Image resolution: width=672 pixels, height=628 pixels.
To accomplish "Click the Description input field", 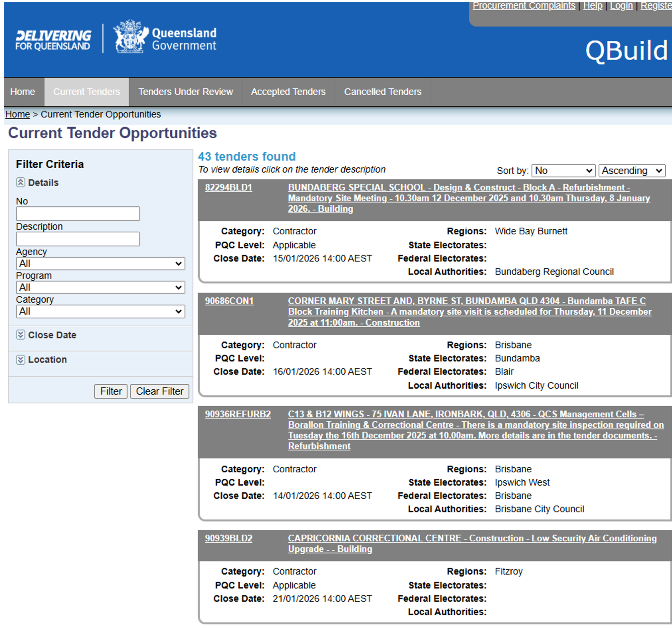I will (78, 239).
